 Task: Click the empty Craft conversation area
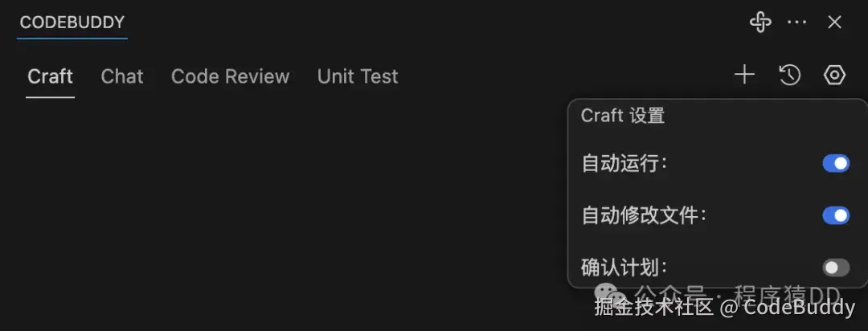click(281, 209)
